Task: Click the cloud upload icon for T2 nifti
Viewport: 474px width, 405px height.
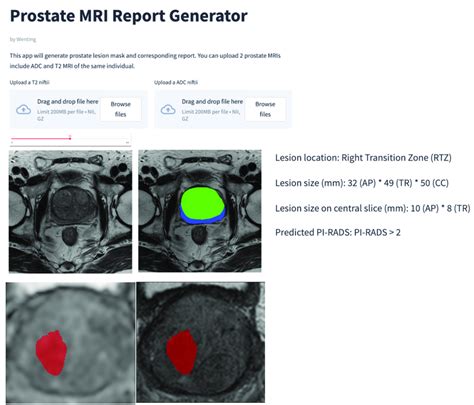Action: pos(23,109)
